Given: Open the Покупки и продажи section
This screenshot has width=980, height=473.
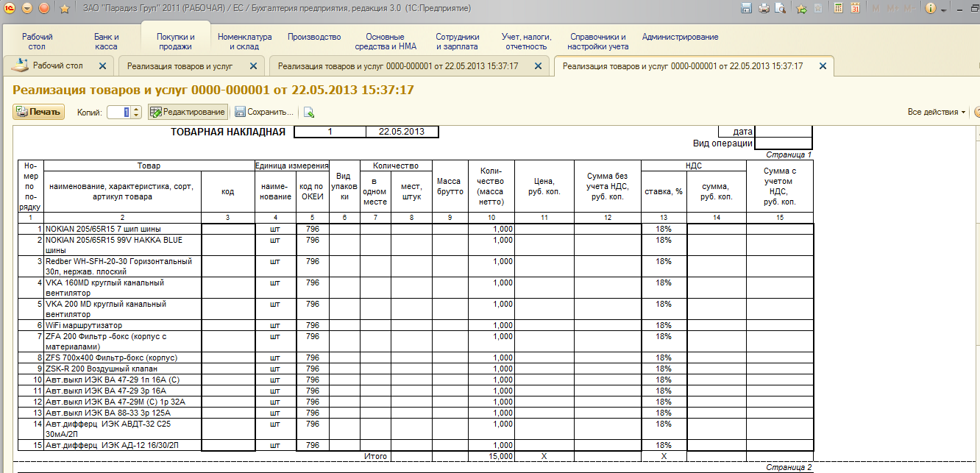Looking at the screenshot, I should click(176, 41).
